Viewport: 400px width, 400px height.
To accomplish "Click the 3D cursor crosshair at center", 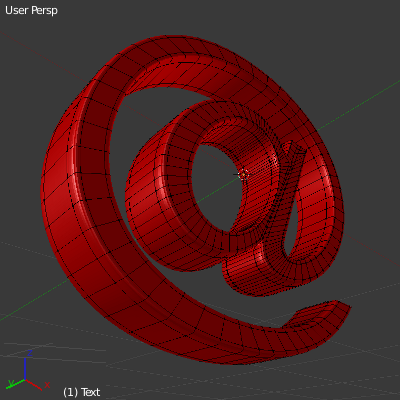I will 244,174.
